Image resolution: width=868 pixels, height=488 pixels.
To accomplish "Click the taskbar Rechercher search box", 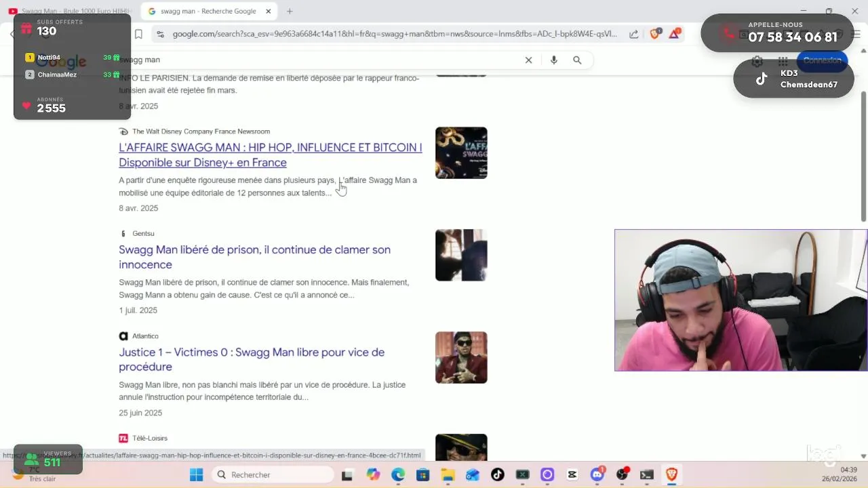I will coord(271,474).
